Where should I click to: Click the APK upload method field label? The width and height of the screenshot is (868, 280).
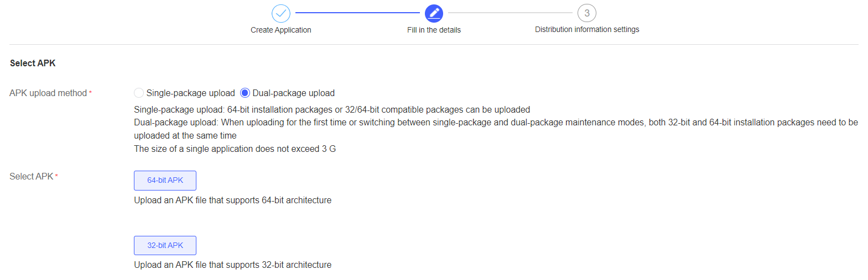[48, 93]
